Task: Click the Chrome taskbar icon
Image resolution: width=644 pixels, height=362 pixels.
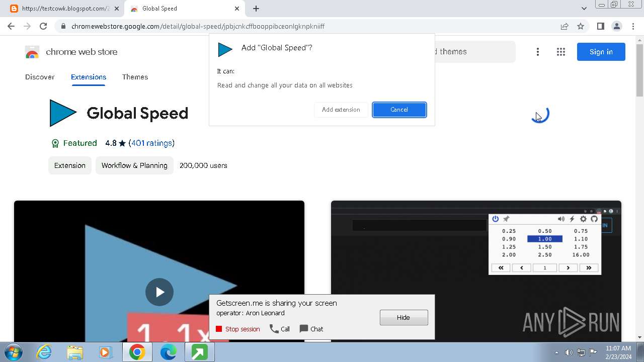Action: click(x=137, y=352)
